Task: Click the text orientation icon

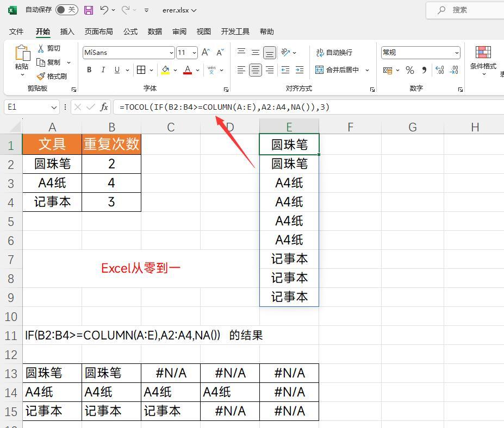Action: tap(285, 52)
